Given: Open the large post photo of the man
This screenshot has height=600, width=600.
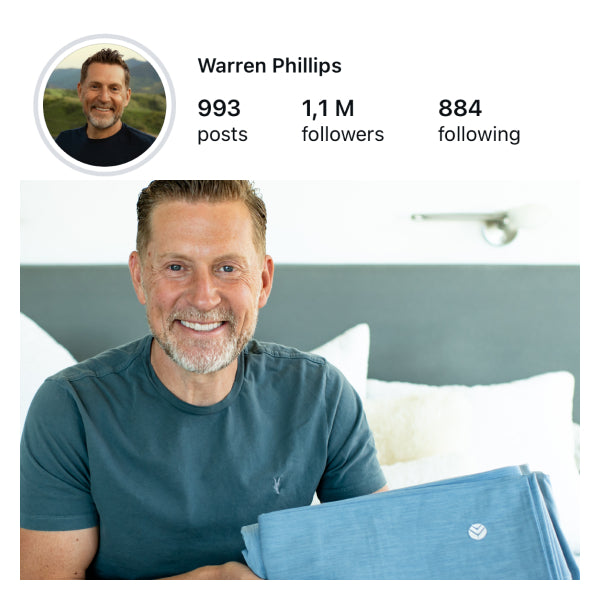Looking at the screenshot, I should click(x=300, y=380).
